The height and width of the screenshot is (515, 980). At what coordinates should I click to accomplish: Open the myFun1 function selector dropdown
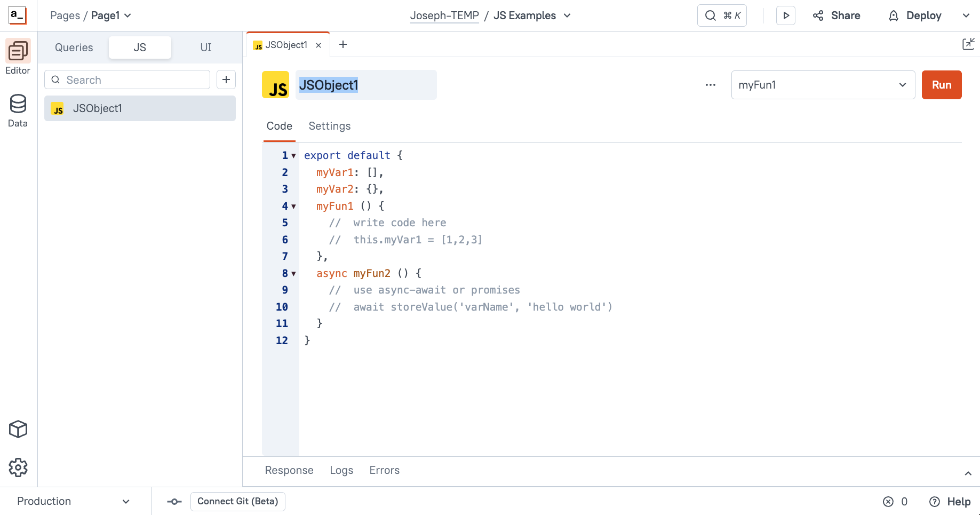822,84
